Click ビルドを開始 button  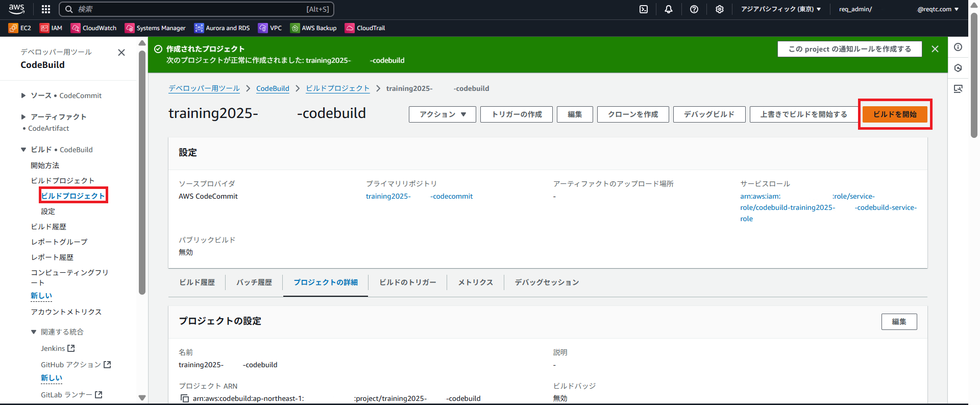click(x=895, y=114)
